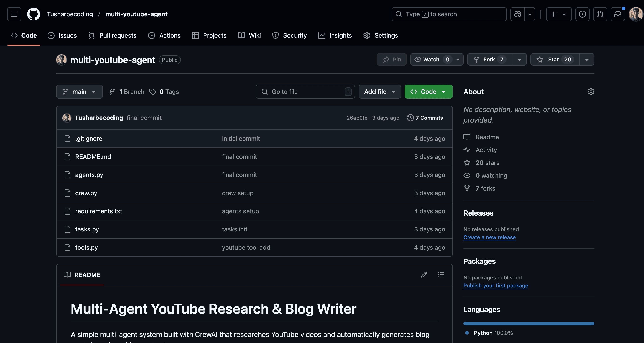Viewport: 644px width, 343px height.
Task: Open the Security tab
Action: click(x=289, y=35)
